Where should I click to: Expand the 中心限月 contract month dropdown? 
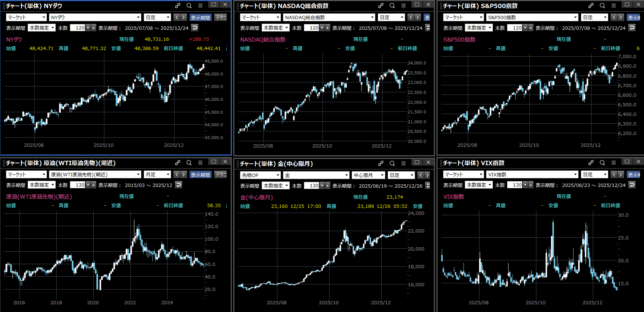coord(382,175)
